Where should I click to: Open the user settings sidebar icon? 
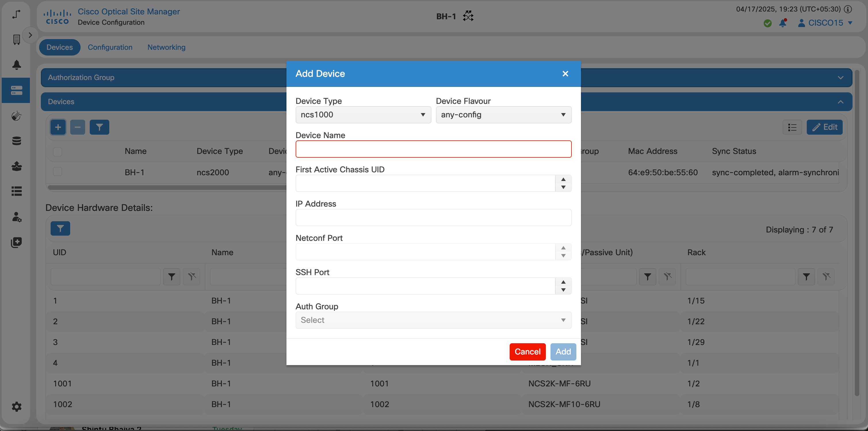tap(16, 217)
